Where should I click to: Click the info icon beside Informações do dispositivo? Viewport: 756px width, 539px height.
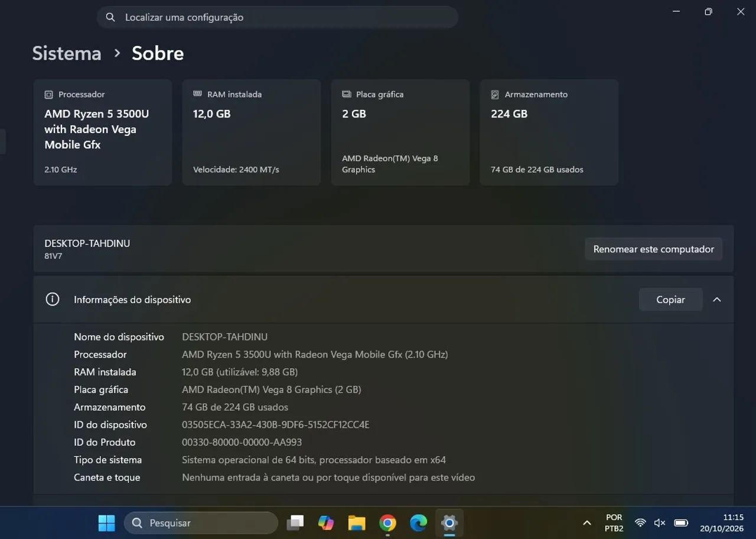click(53, 300)
